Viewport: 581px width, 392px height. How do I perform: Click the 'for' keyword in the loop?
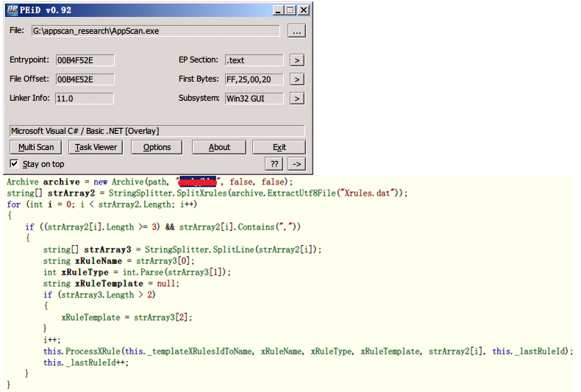[x=14, y=204]
